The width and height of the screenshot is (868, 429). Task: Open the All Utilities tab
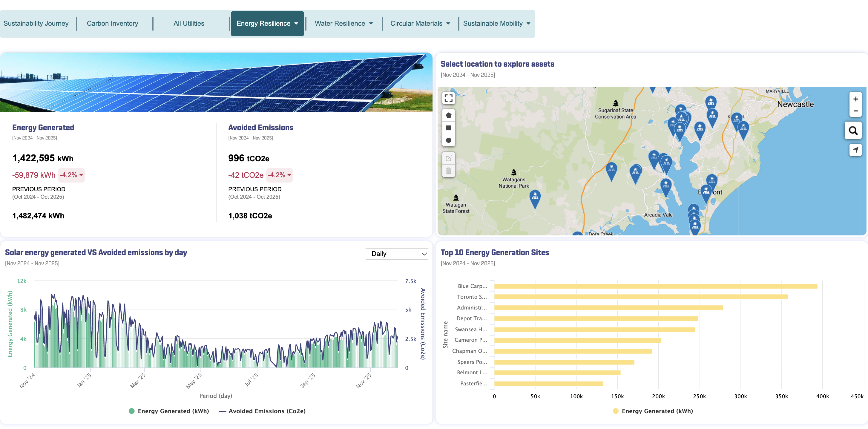click(x=189, y=23)
